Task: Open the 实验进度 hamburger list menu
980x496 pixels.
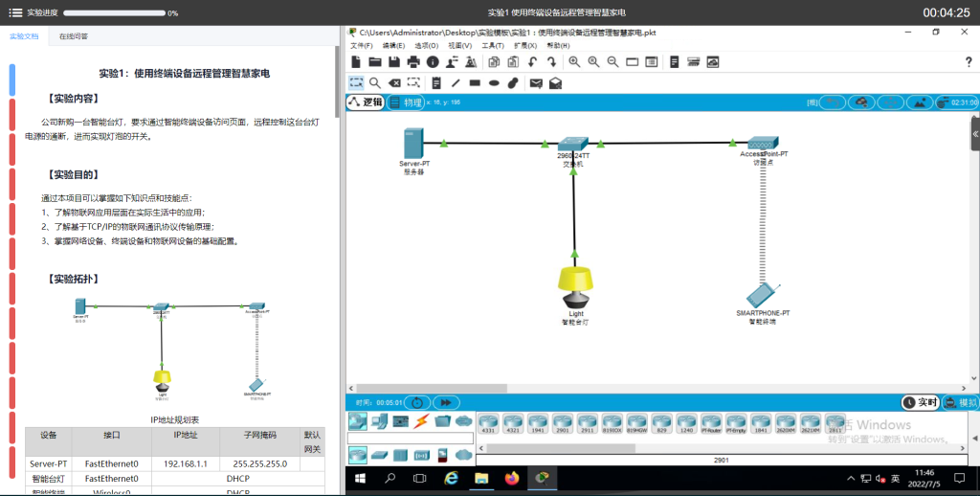Action: [x=15, y=13]
